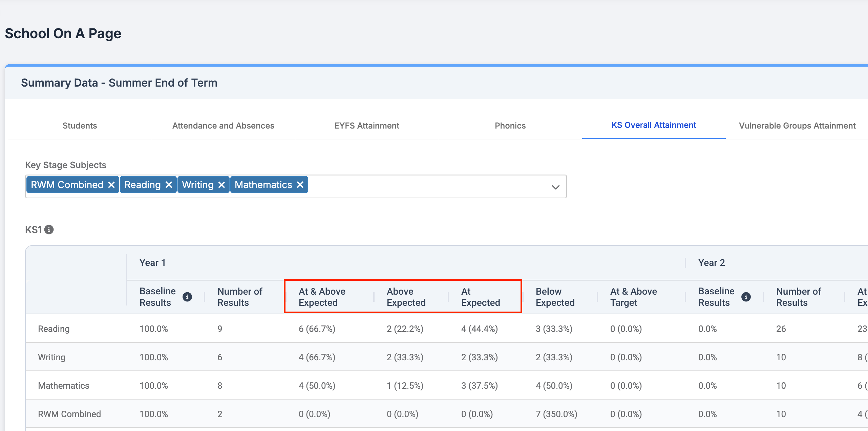The width and height of the screenshot is (868, 431).
Task: Remove the RWM Combined tag
Action: coord(111,185)
